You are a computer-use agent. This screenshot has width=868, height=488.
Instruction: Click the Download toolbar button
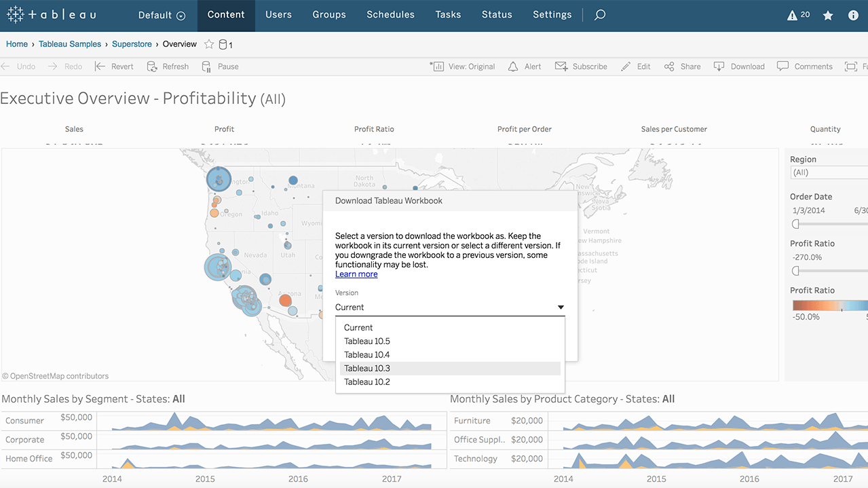738,67
